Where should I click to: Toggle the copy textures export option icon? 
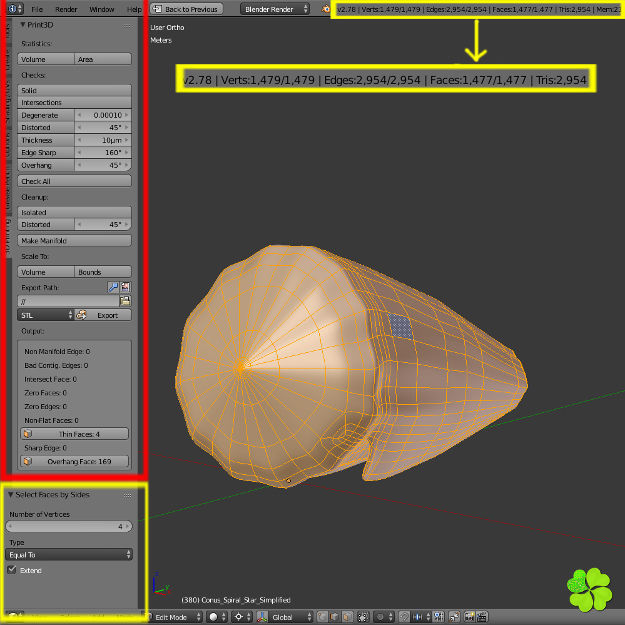point(125,287)
